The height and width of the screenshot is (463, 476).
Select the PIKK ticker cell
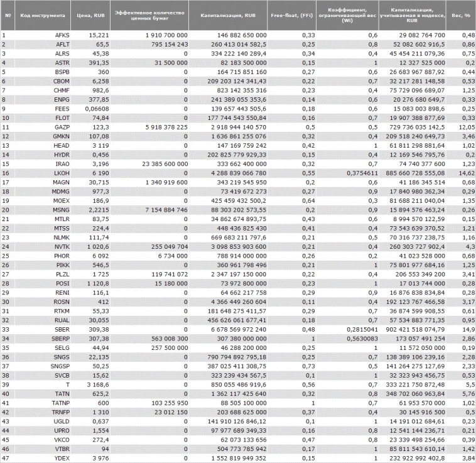click(43, 265)
